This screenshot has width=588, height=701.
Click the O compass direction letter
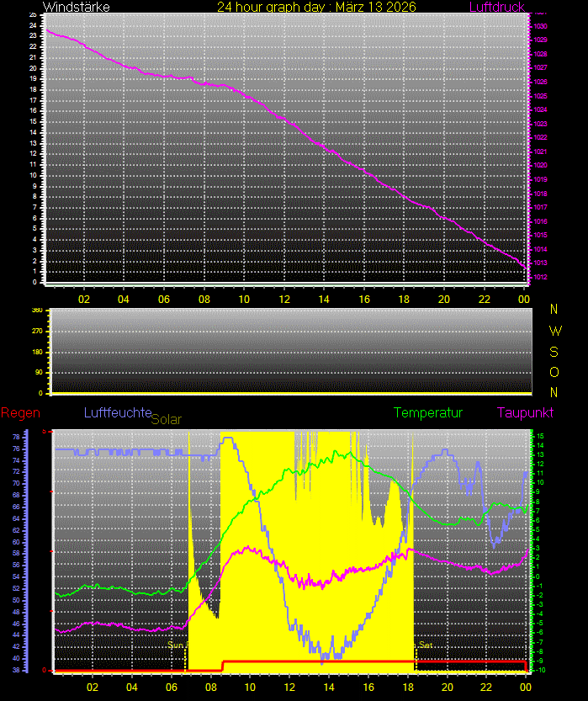553,371
